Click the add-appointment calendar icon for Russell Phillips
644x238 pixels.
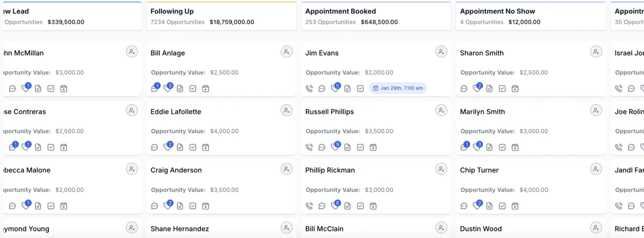(373, 147)
